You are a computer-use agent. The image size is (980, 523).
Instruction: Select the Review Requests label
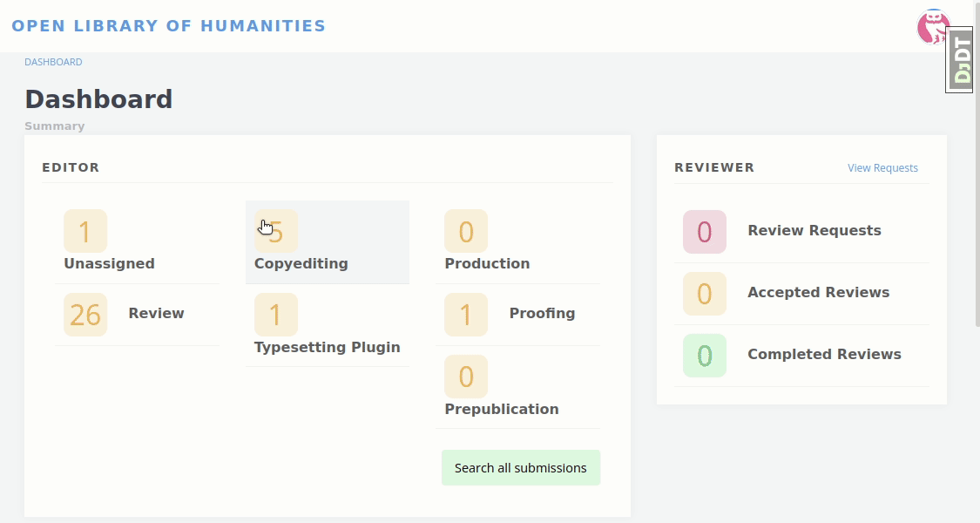(x=814, y=230)
